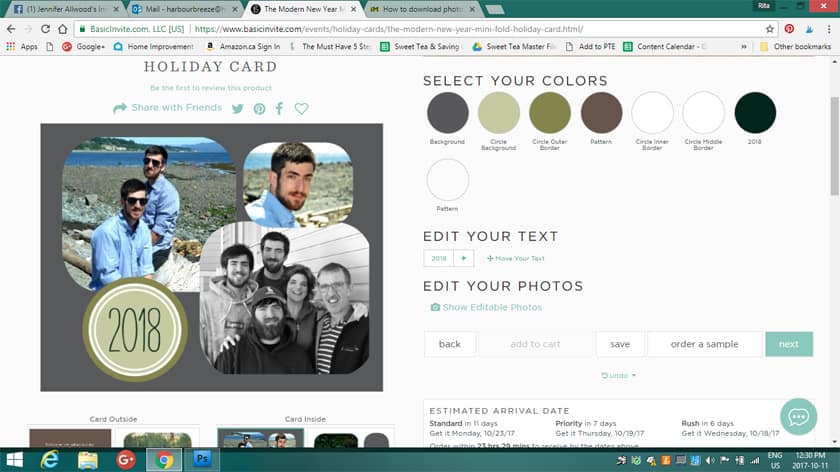This screenshot has height=472, width=840.
Task: Open the Windows Start menu
Action: (x=14, y=460)
